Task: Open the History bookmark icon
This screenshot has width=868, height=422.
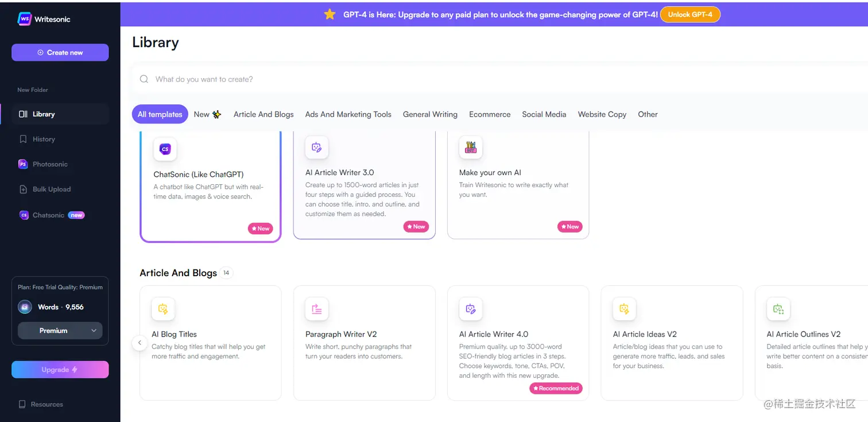Action: coord(23,139)
